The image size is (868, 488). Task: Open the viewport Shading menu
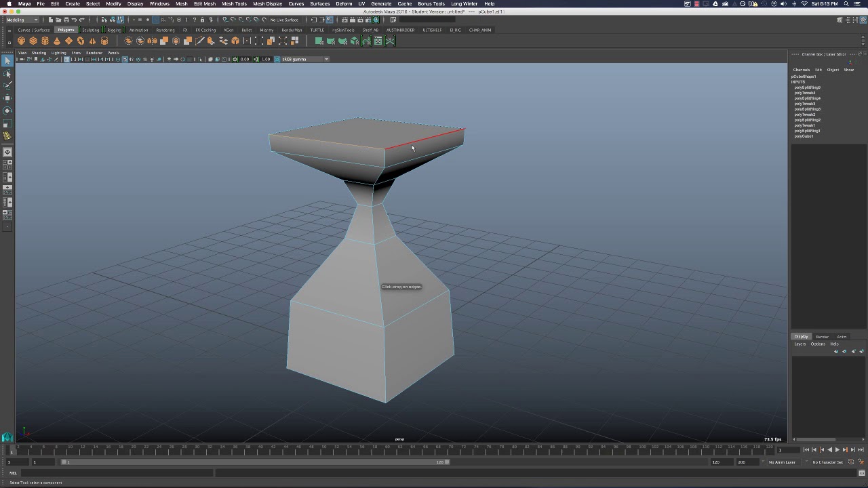click(x=39, y=53)
